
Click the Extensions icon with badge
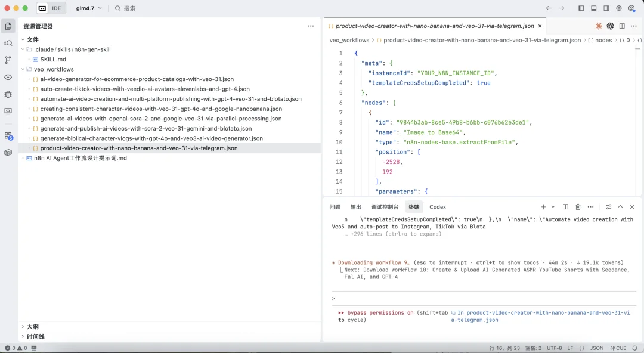pyautogui.click(x=8, y=136)
